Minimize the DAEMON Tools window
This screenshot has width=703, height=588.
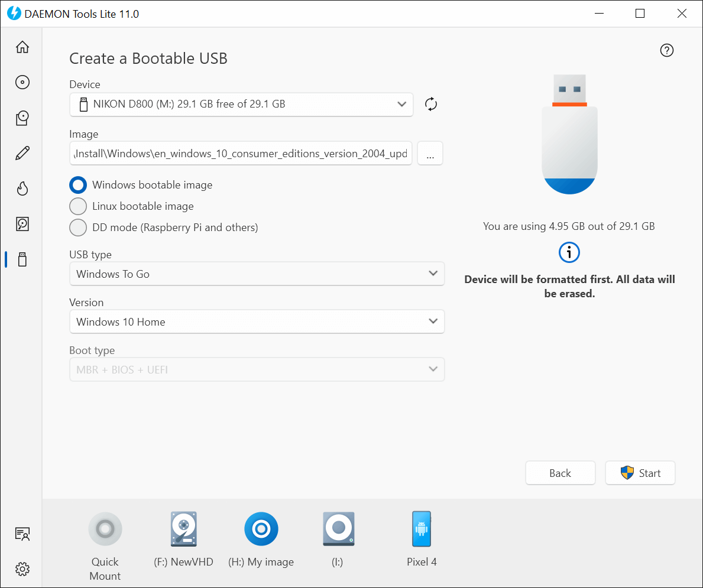coord(600,14)
